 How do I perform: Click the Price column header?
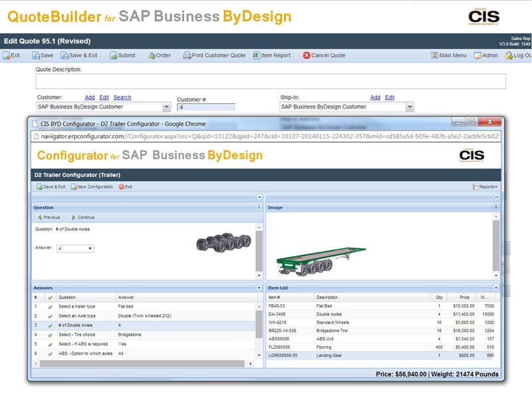(462, 298)
